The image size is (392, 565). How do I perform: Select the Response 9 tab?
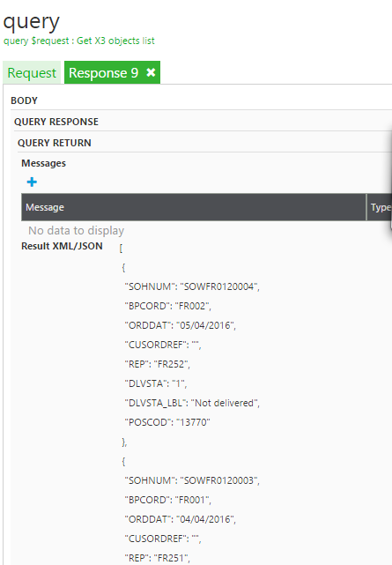103,73
